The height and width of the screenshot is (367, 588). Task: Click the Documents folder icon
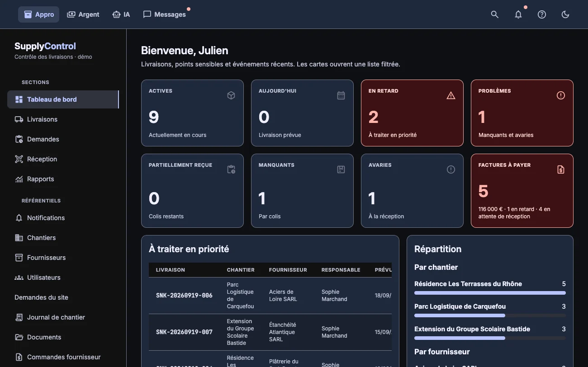point(19,337)
